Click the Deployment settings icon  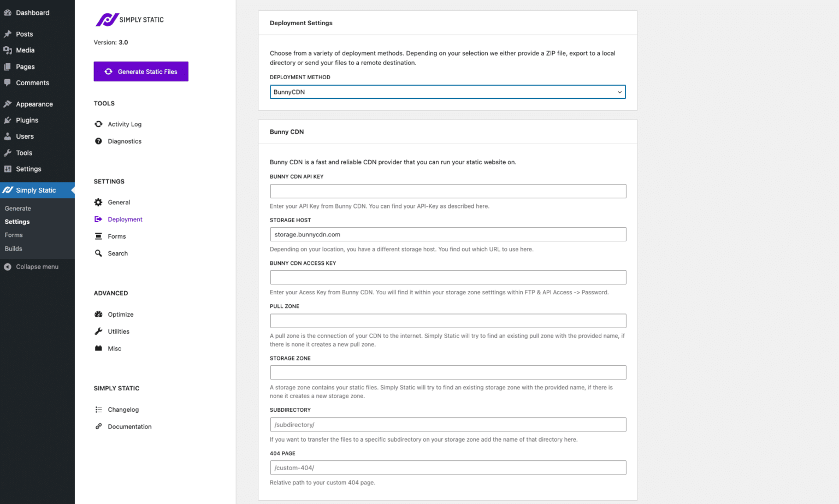coord(98,219)
